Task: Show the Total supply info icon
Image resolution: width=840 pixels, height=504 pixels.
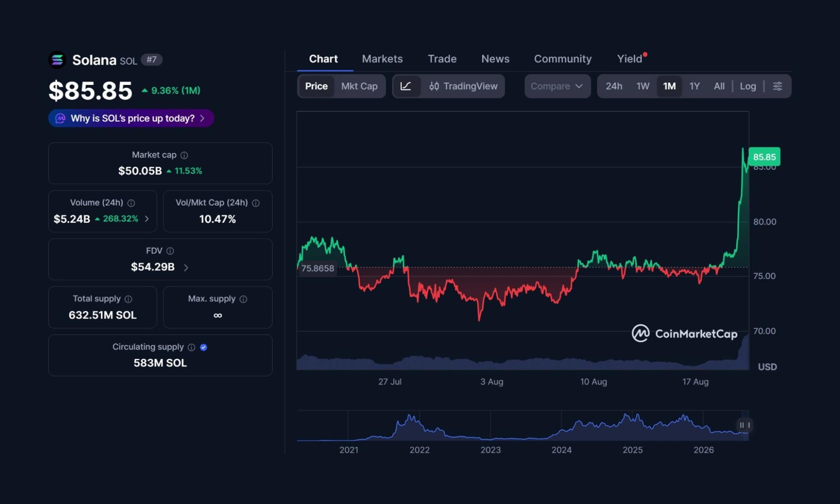Action: pos(129,299)
